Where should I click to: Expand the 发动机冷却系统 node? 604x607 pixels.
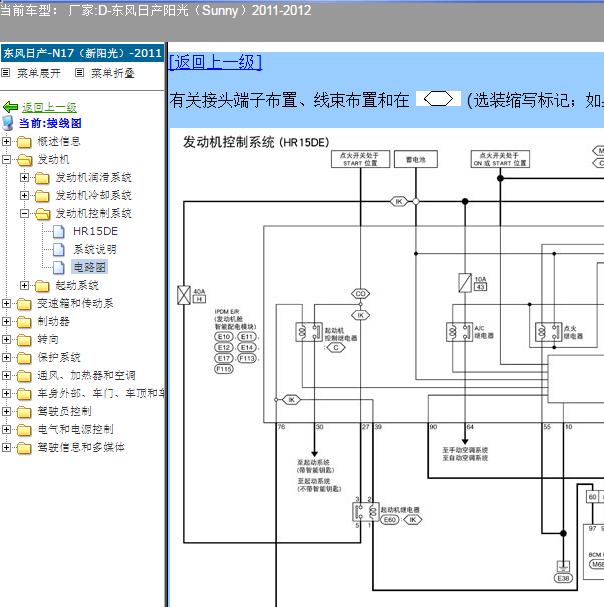coord(24,195)
